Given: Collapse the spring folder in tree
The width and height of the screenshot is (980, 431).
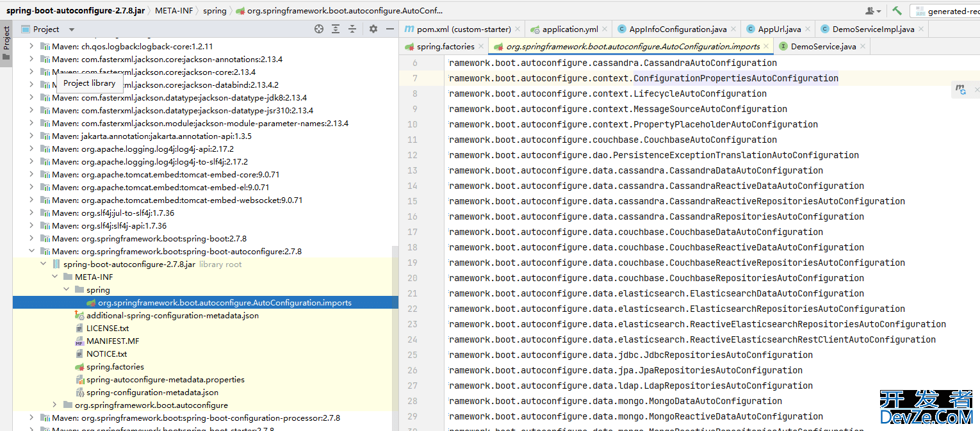Looking at the screenshot, I should tap(67, 290).
